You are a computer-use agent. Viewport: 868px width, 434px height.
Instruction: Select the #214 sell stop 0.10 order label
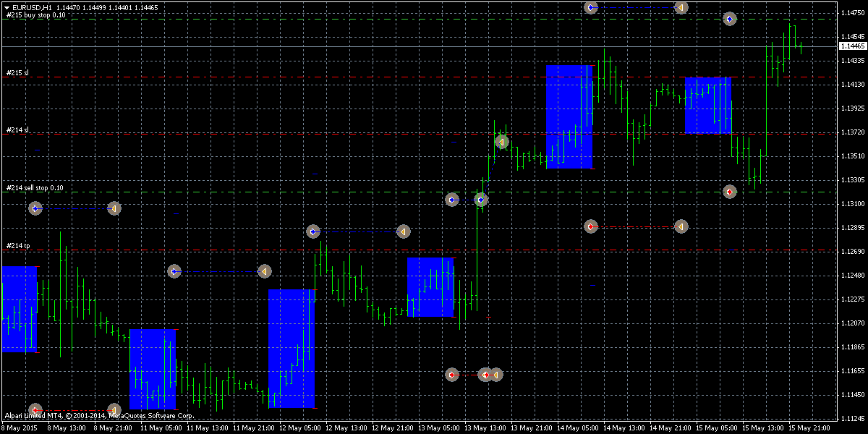35,187
